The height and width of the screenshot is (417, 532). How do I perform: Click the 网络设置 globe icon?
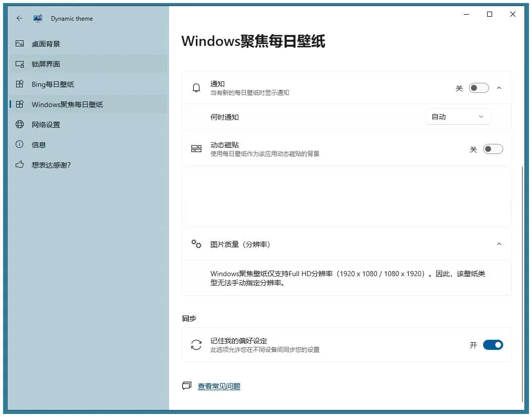[x=20, y=124]
